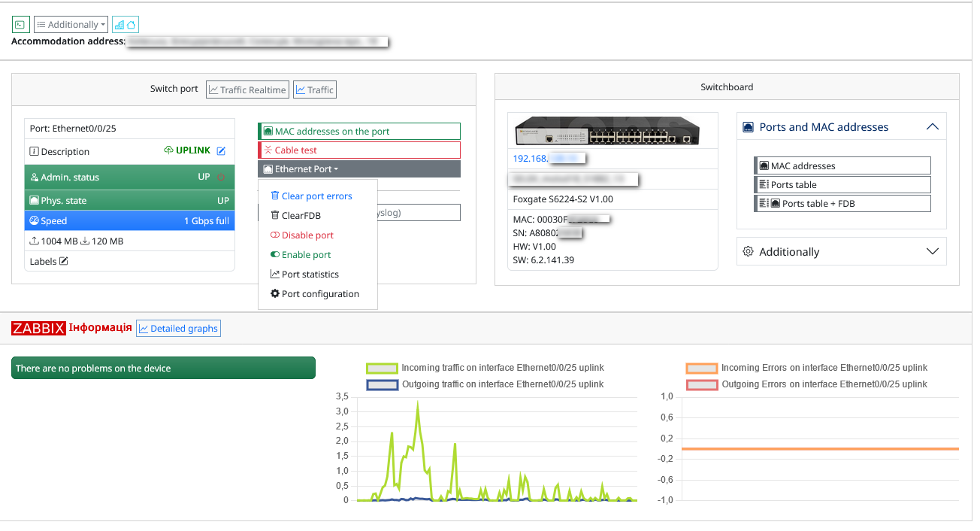Click the building and home icon button
Screen dimensions: 980x531
click(125, 25)
